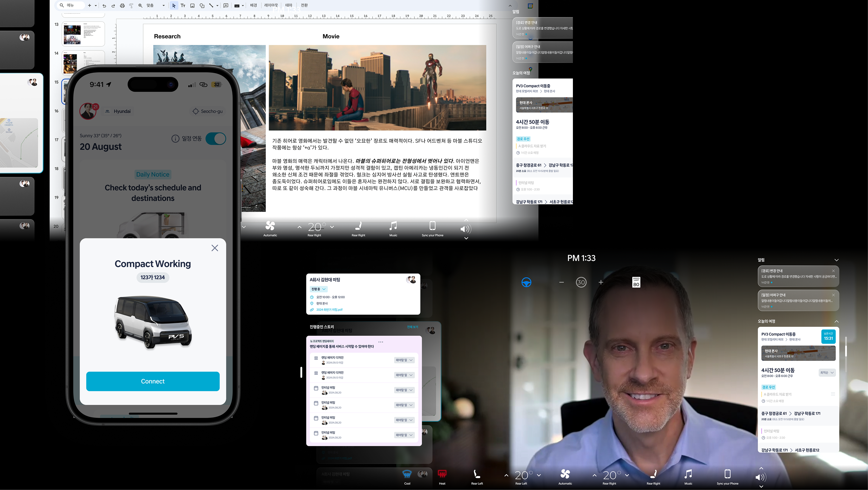The width and height of the screenshot is (868, 490).
Task: Tap the Automatic fan icon beside Rear Left temperature
Action: pos(565,474)
